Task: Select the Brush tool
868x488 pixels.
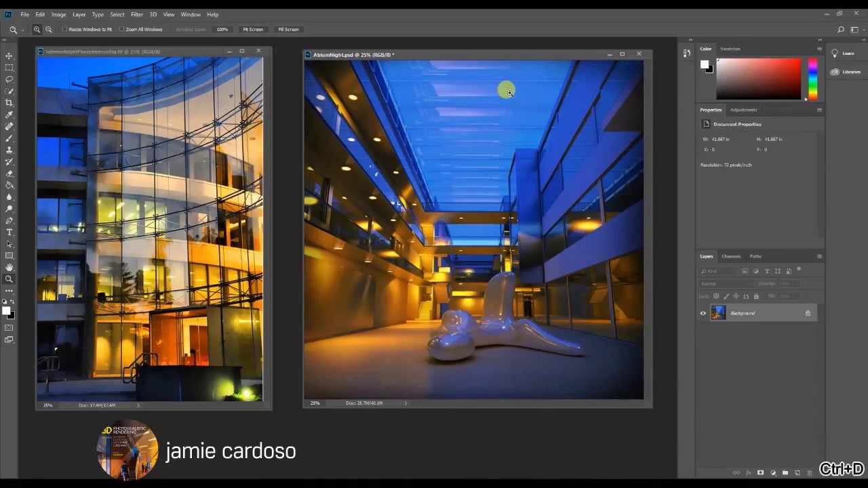Action: 9,138
